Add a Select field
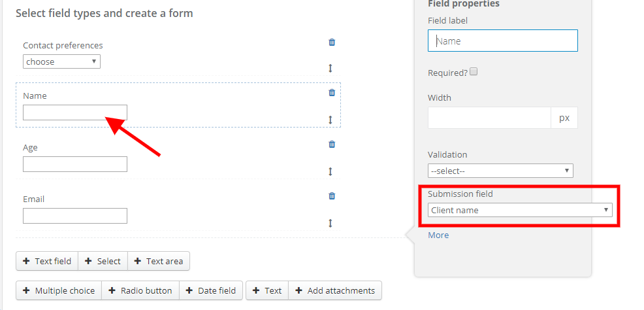644x310 pixels. (x=103, y=261)
